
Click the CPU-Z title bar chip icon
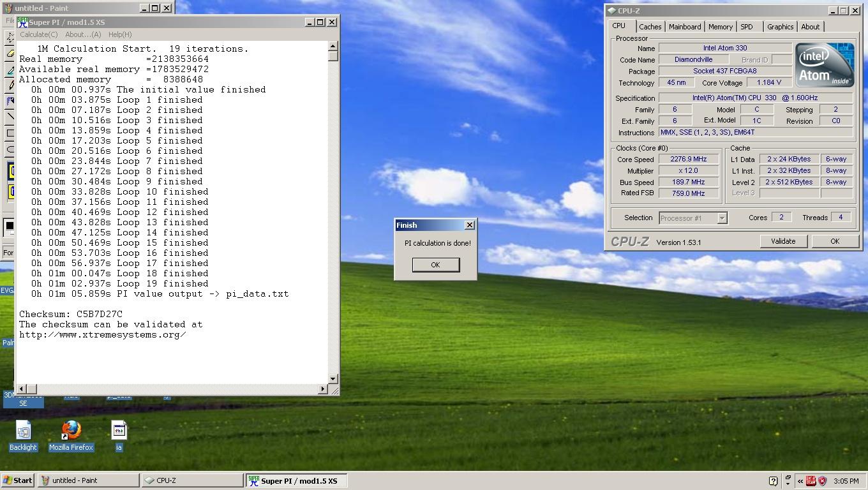[612, 11]
